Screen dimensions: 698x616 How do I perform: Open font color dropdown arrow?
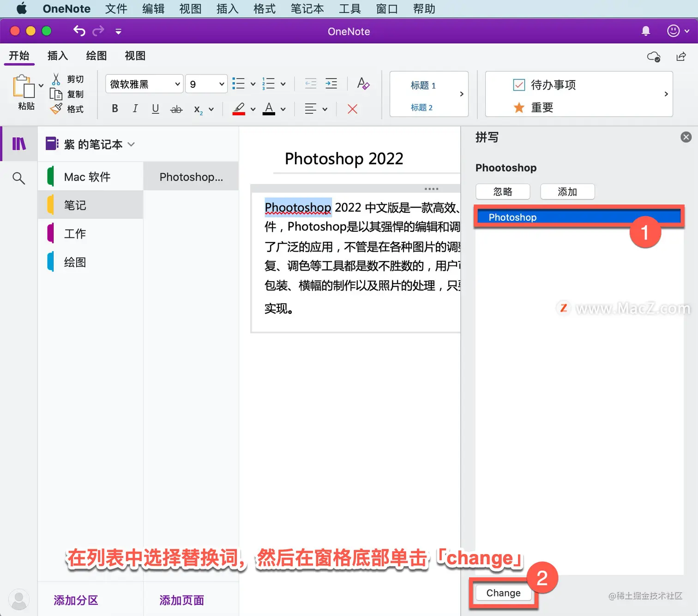tap(283, 109)
